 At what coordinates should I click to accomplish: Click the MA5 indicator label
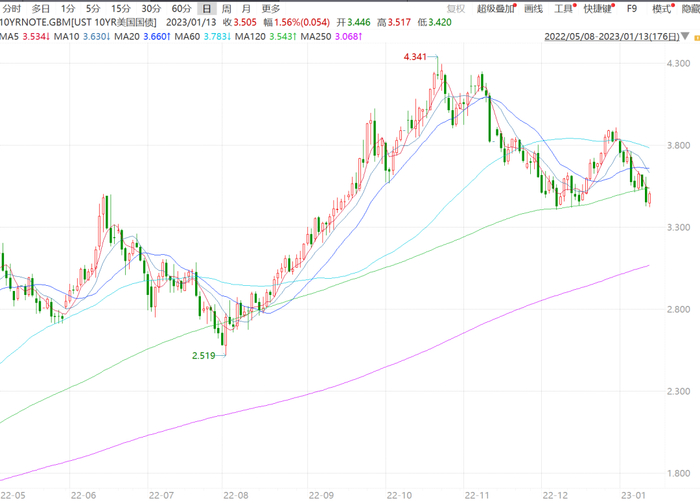(x=9, y=37)
